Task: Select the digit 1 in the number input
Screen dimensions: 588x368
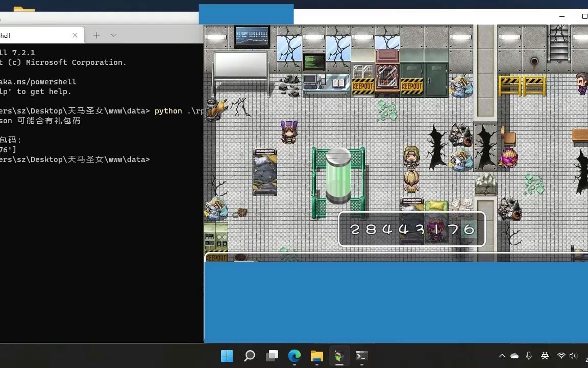Action: [436, 229]
